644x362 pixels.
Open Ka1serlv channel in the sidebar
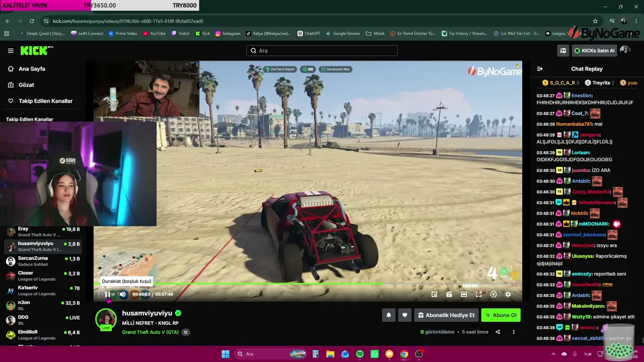pyautogui.click(x=43, y=291)
